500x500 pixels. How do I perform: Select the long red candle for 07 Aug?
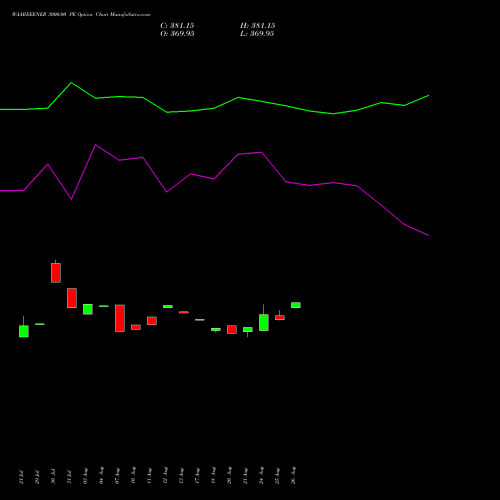click(x=120, y=318)
